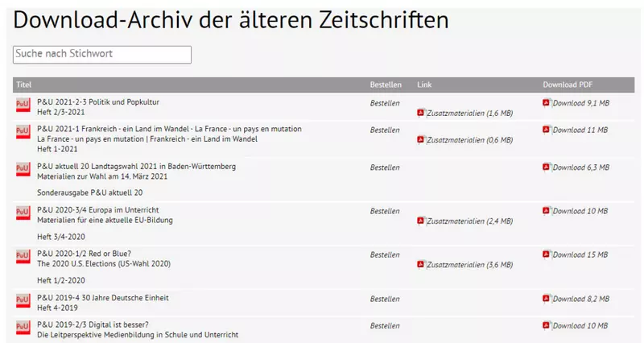Select text 'Materialien für eine aktuelle EU-Bildung'

(x=105, y=220)
